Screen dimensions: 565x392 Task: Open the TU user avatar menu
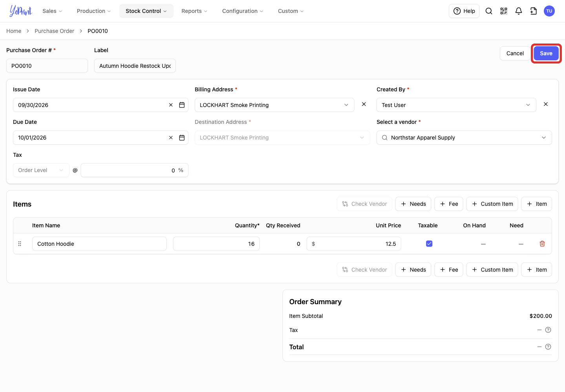(549, 11)
